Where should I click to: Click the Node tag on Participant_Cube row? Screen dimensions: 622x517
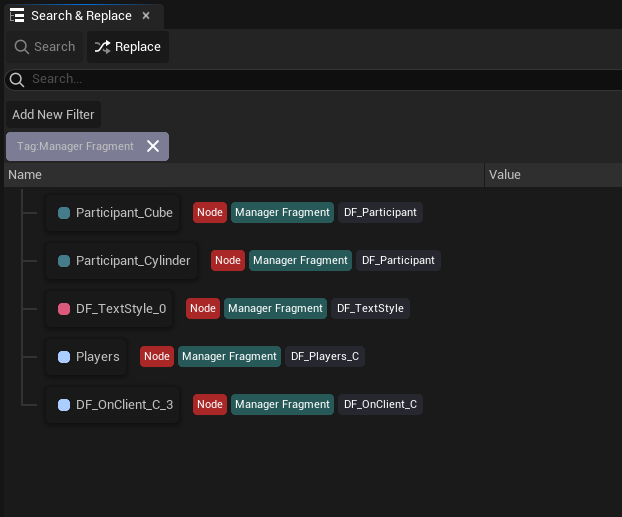coord(210,212)
